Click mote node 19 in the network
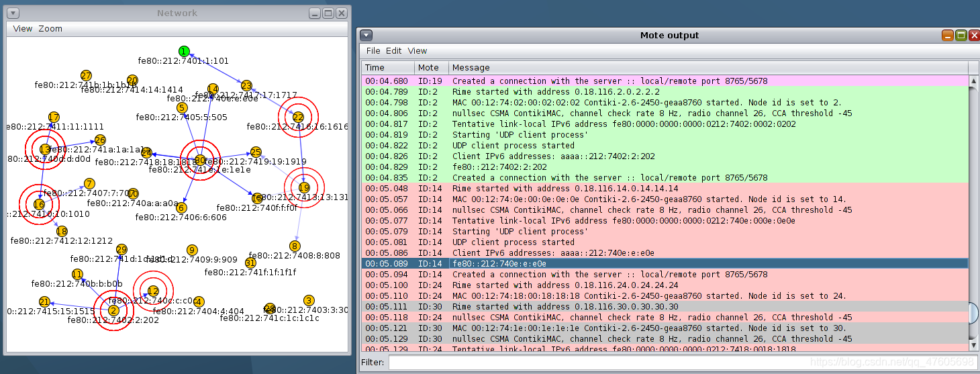 304,187
